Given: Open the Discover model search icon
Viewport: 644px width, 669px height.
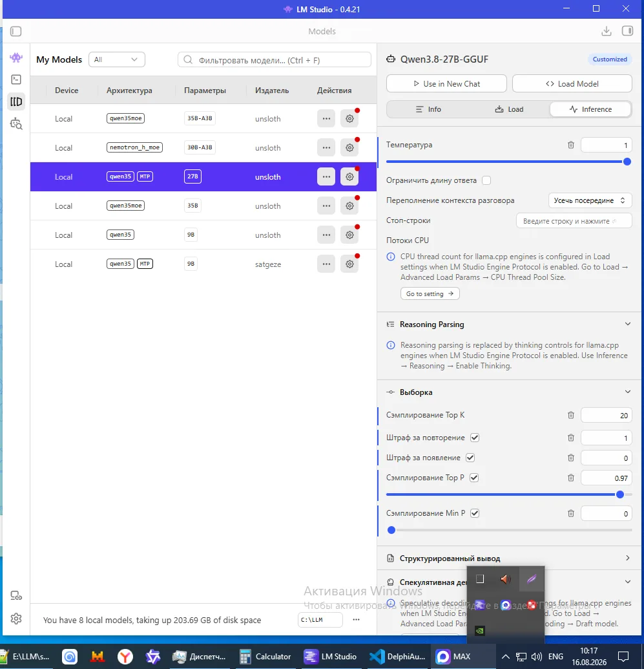Looking at the screenshot, I should coord(16,123).
